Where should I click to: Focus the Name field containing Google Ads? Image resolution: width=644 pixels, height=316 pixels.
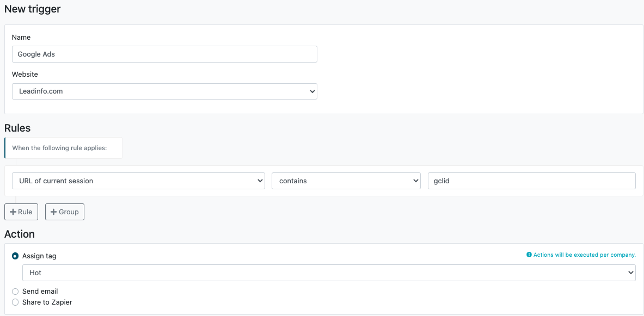pyautogui.click(x=165, y=54)
